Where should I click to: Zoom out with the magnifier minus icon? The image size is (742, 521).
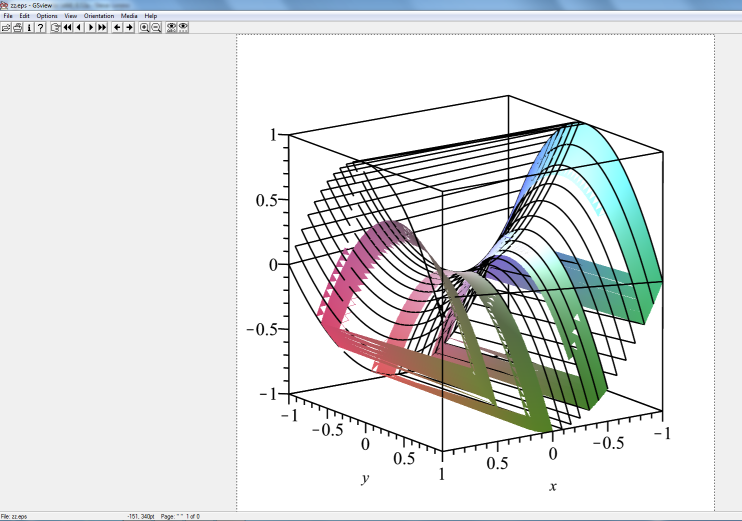[156, 27]
